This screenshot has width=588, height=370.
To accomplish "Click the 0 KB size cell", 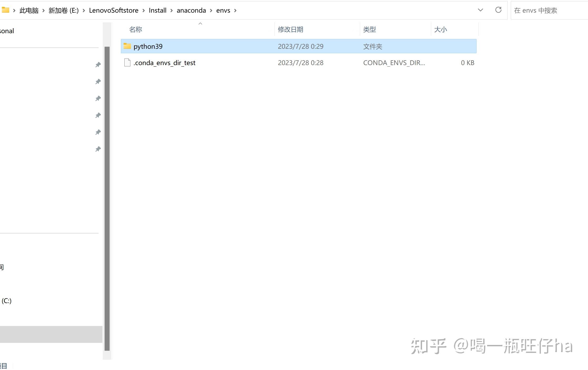I will (468, 63).
